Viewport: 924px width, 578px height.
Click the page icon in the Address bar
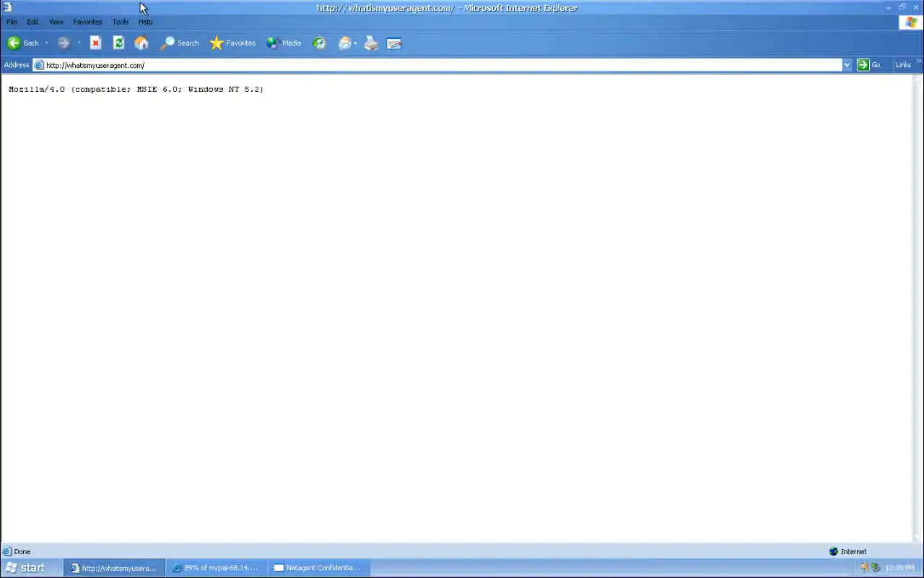coord(39,65)
